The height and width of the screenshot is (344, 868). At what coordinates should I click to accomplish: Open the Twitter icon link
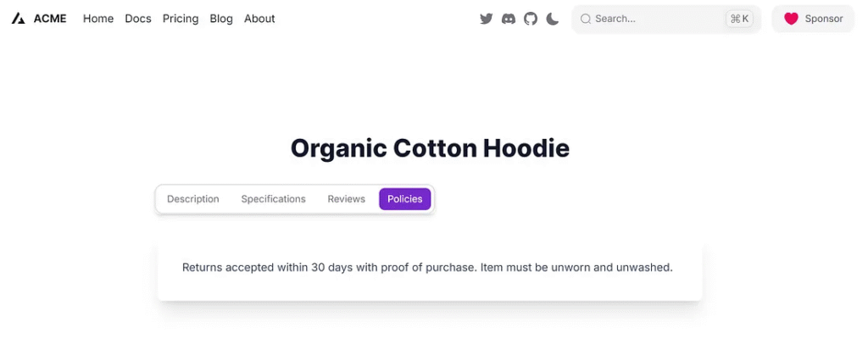pos(486,19)
